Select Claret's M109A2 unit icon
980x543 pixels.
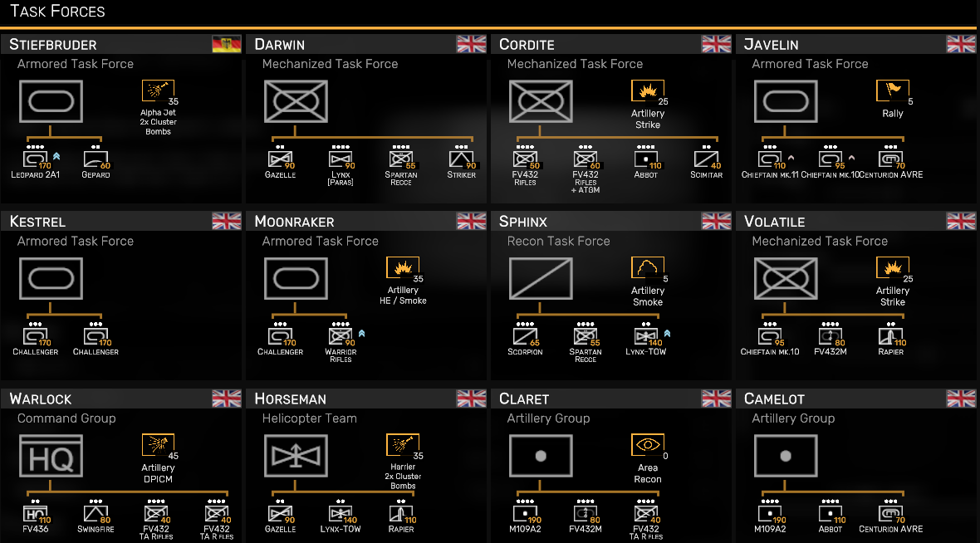(x=525, y=514)
